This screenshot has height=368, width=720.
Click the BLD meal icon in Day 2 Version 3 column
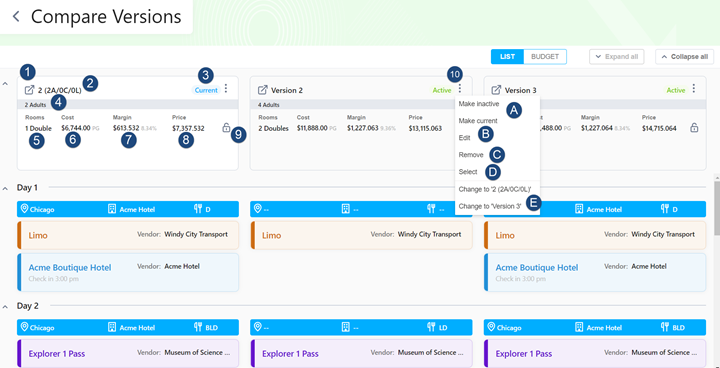click(665, 327)
